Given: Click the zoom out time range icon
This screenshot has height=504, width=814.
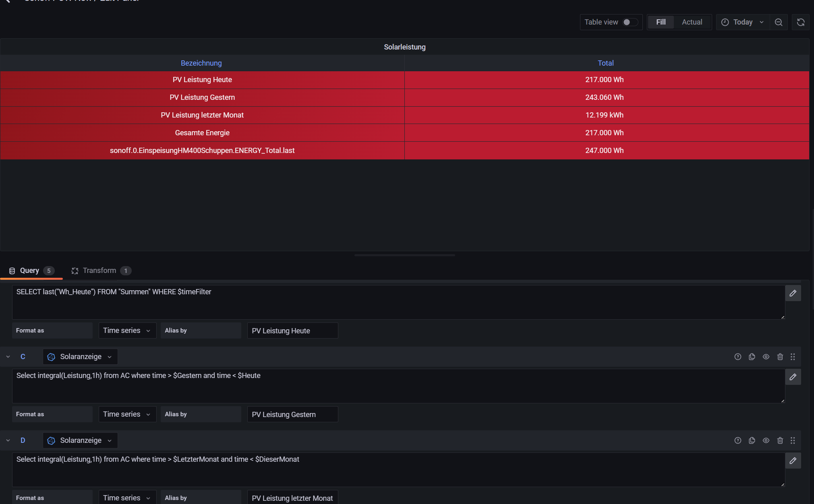Looking at the screenshot, I should (779, 22).
